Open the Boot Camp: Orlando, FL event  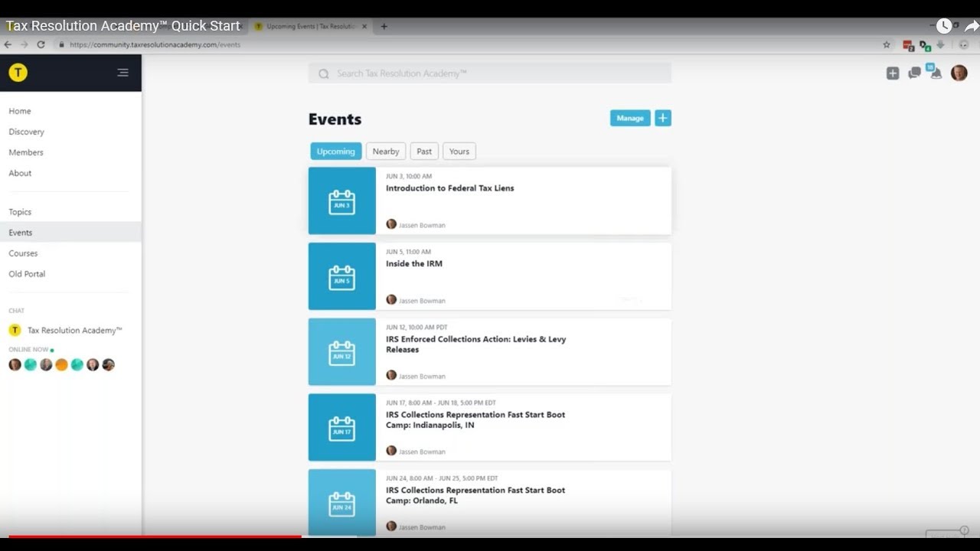pyautogui.click(x=475, y=495)
